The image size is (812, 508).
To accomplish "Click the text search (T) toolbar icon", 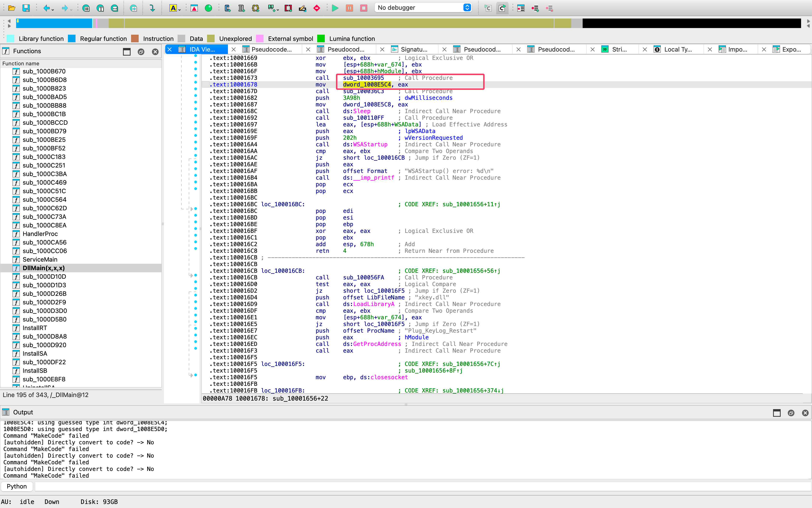I will coord(100,8).
